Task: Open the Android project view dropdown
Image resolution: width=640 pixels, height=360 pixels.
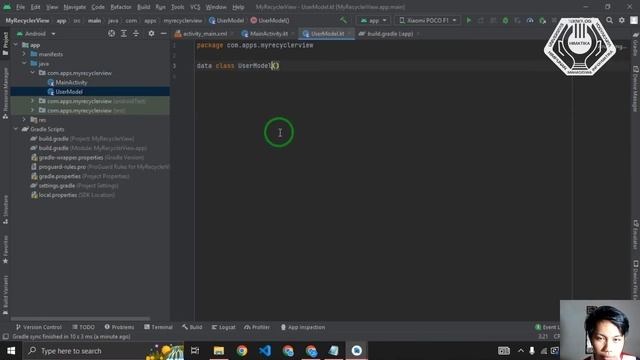Action: pyautogui.click(x=36, y=33)
